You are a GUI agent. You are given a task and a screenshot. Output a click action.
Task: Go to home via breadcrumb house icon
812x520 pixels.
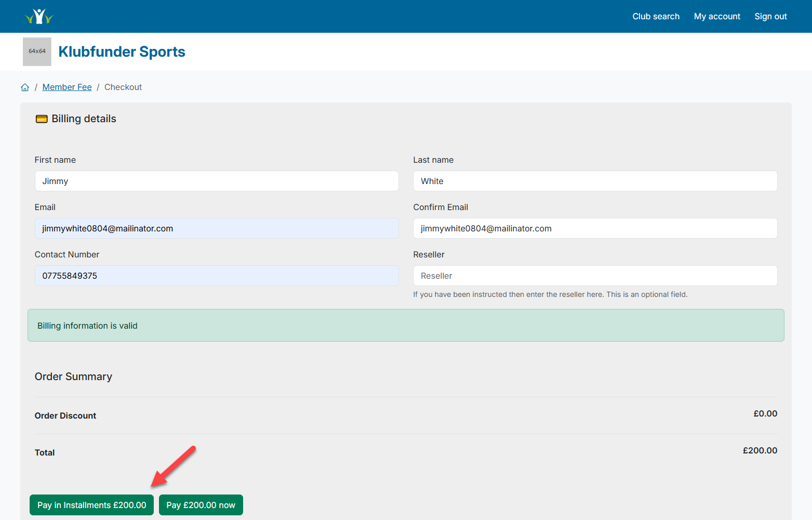pos(25,87)
